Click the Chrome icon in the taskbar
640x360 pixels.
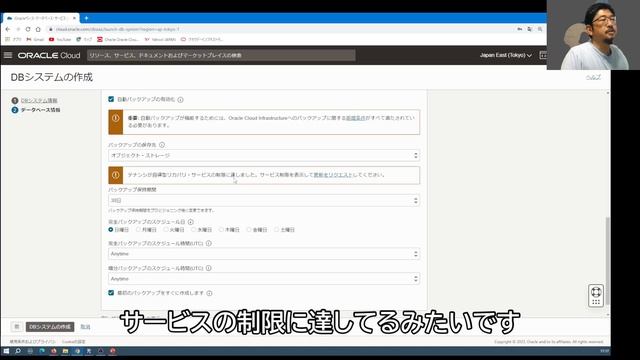point(77,351)
